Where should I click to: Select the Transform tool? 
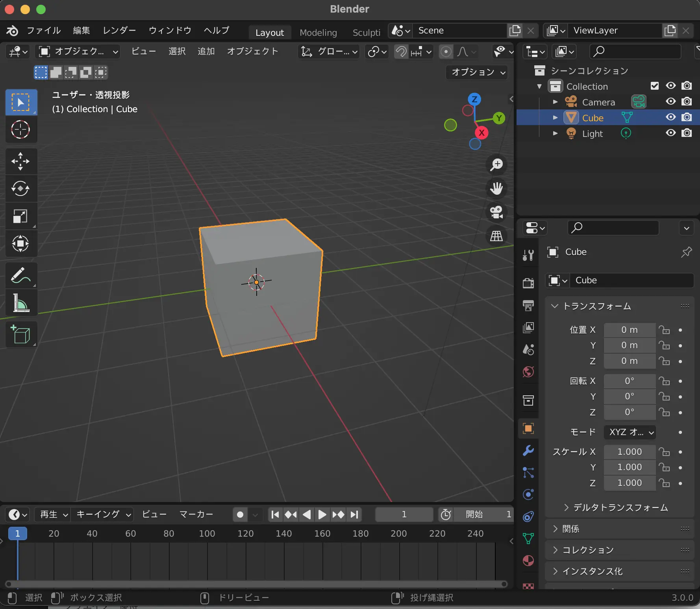point(21,244)
